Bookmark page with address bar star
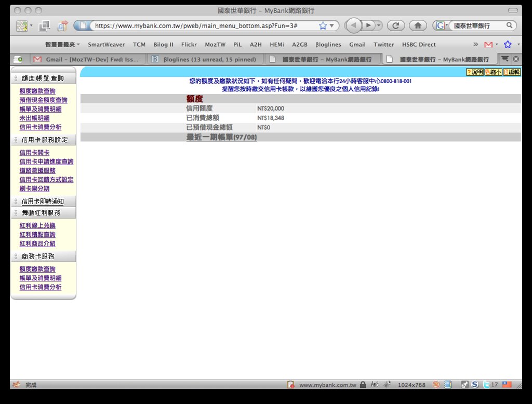The width and height of the screenshot is (532, 404). pyautogui.click(x=323, y=25)
